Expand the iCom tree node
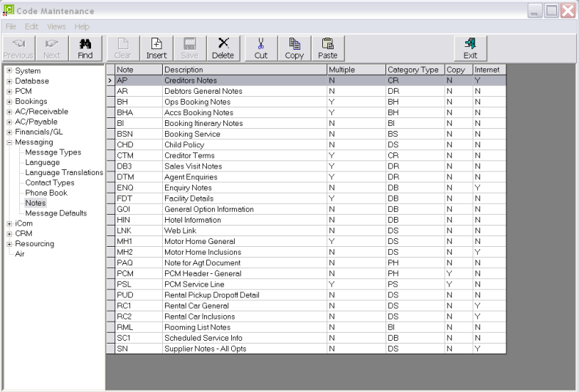 9,223
